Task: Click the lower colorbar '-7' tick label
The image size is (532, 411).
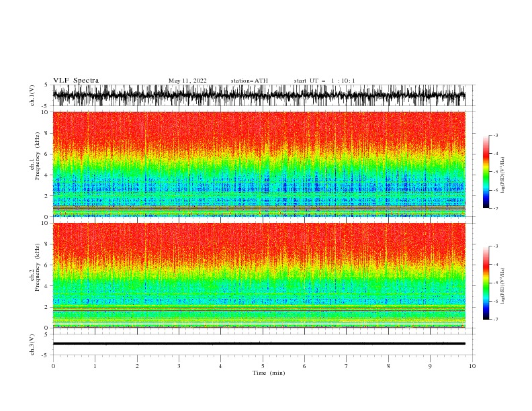Action: [x=496, y=319]
